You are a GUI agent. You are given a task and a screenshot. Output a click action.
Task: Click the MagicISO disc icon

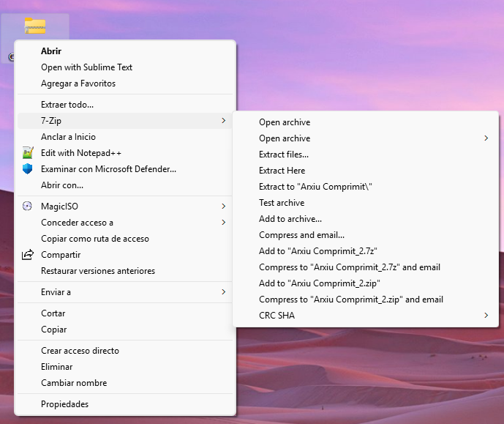point(27,207)
